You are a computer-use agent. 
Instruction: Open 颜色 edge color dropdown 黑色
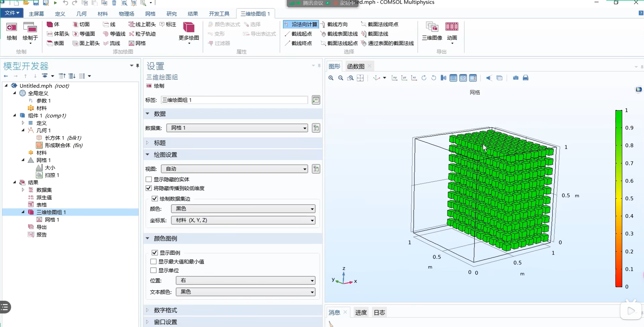point(243,209)
